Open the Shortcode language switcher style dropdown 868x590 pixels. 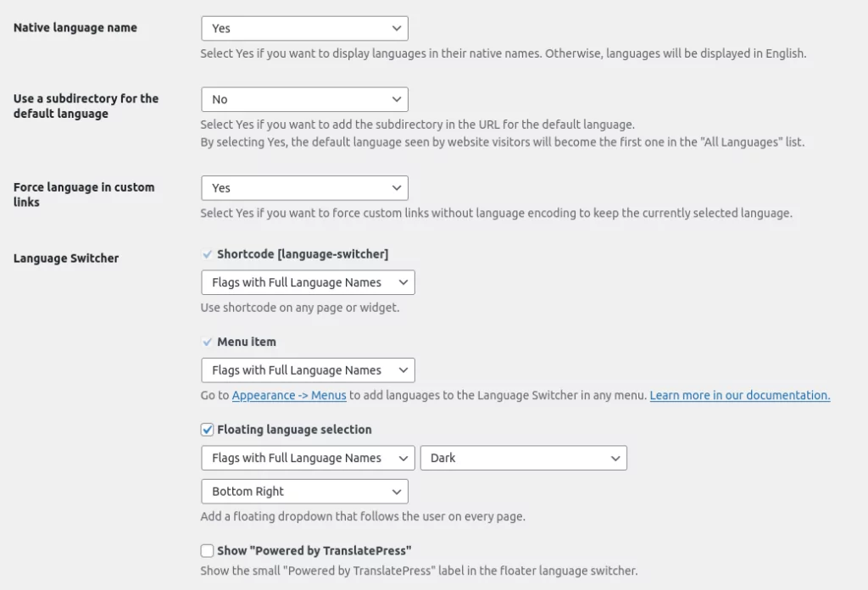point(308,282)
